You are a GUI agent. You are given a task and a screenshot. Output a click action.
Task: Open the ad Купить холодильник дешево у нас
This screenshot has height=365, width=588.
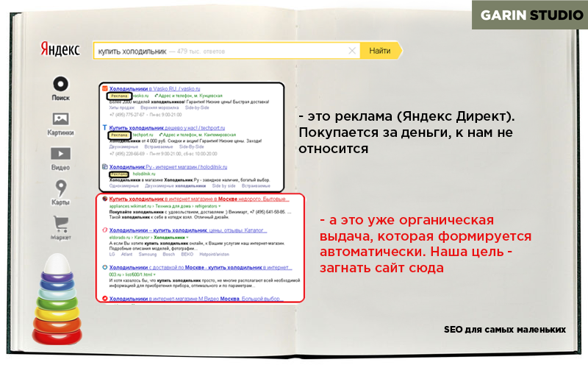click(x=167, y=127)
